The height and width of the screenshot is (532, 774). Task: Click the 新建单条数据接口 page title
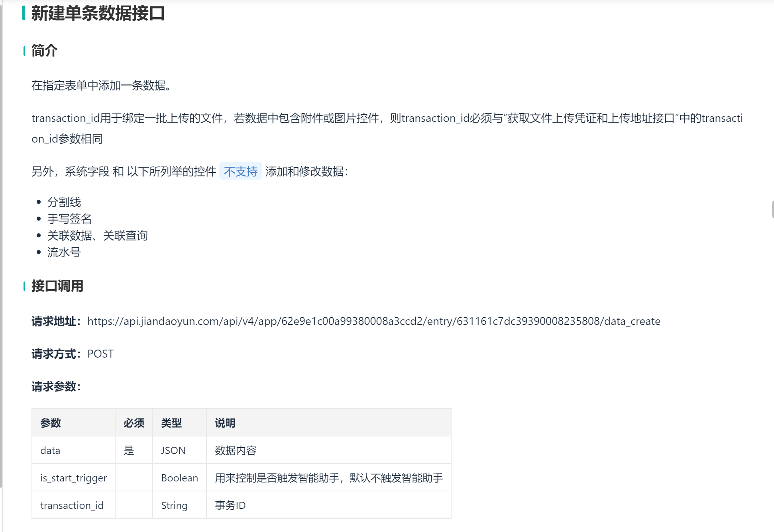(98, 13)
